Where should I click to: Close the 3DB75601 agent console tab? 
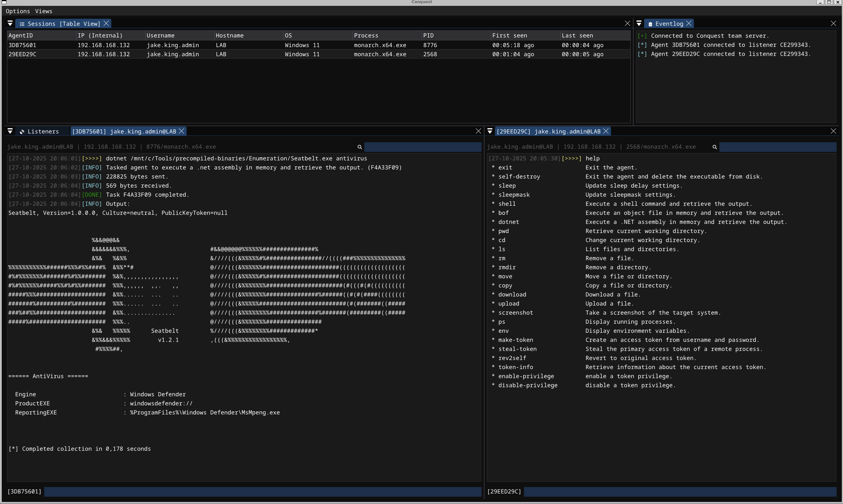tap(182, 131)
